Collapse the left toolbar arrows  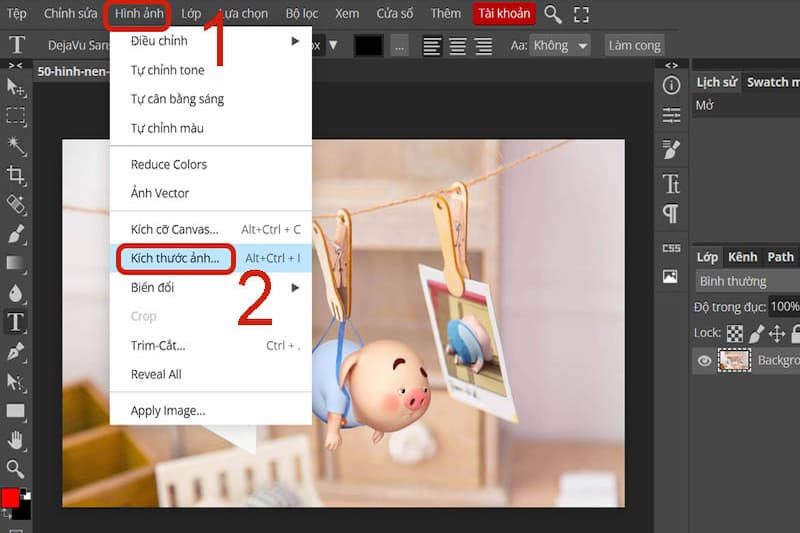pos(16,65)
